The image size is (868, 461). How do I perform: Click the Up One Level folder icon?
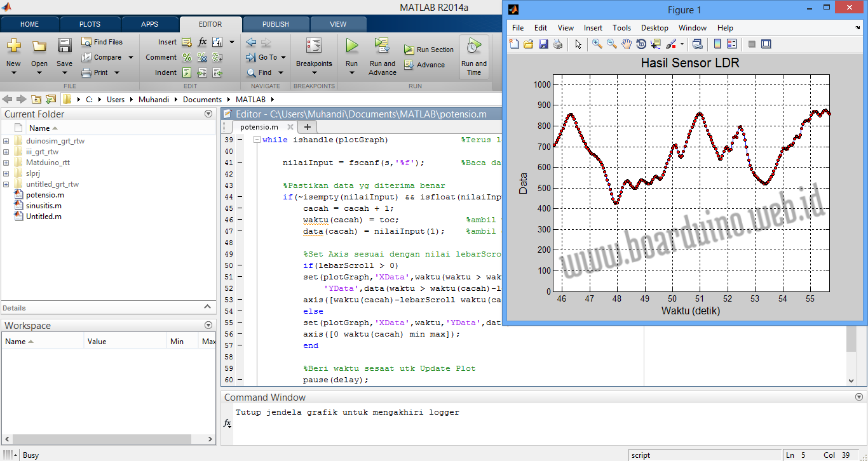(36, 99)
